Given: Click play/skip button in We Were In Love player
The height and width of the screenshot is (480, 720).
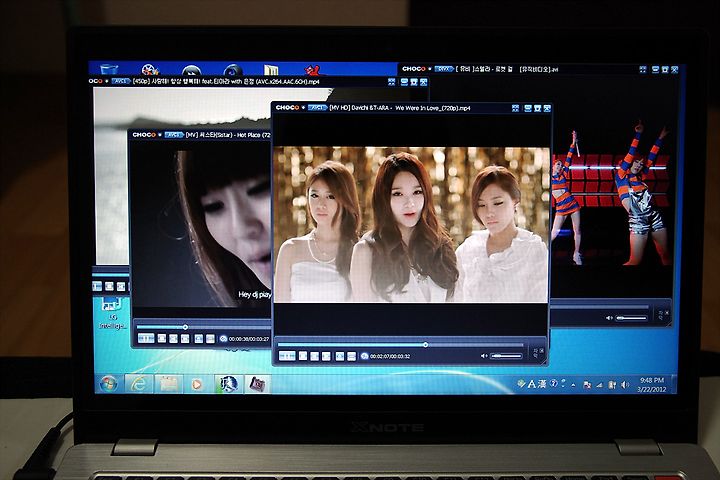Looking at the screenshot, I should tap(287, 356).
